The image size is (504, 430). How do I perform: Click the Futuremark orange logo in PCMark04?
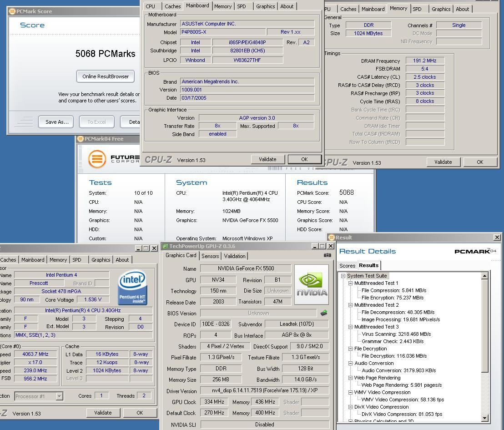pyautogui.click(x=97, y=159)
